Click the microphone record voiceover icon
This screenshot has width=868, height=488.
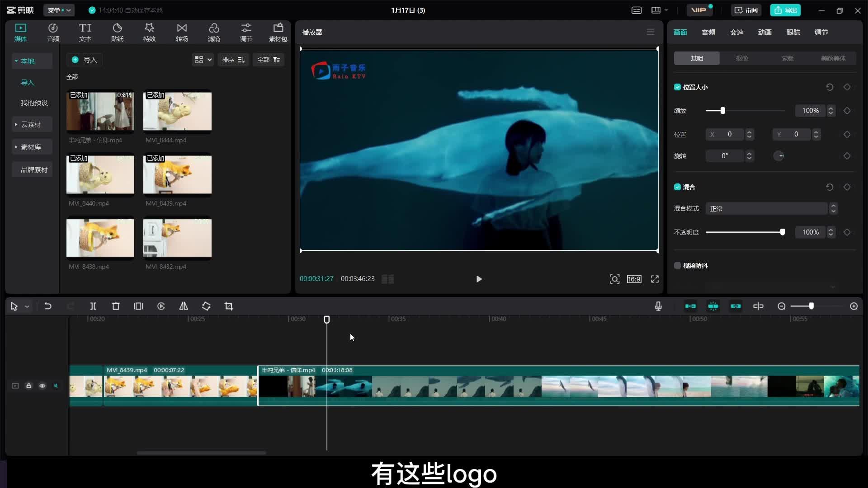(658, 306)
